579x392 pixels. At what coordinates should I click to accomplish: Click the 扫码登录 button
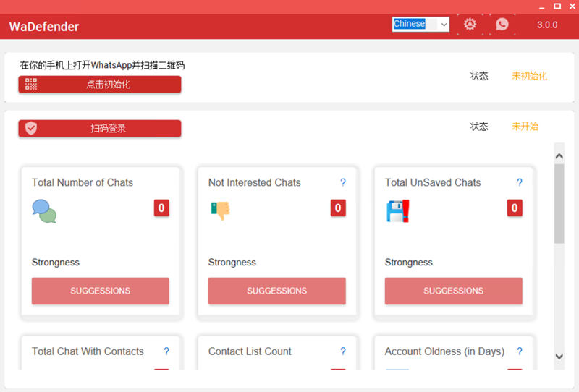tap(100, 128)
